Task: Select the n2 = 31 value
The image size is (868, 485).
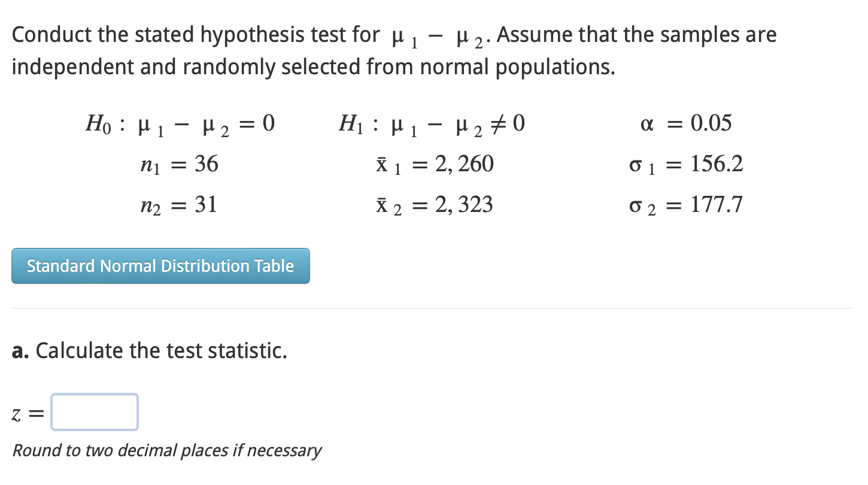Action: pos(178,205)
